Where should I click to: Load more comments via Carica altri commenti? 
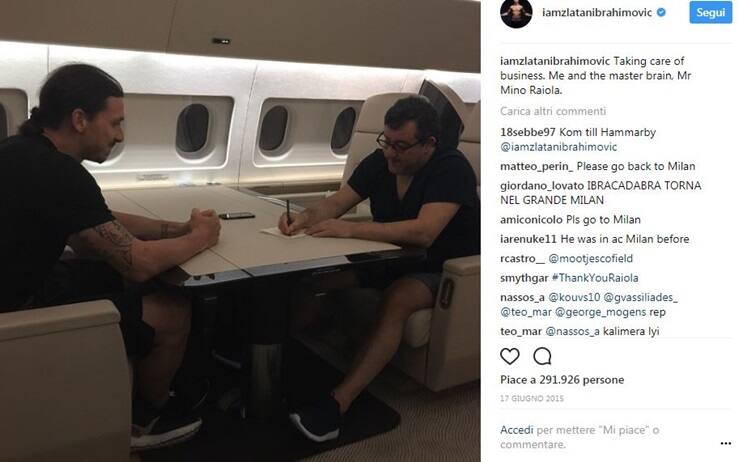point(553,112)
